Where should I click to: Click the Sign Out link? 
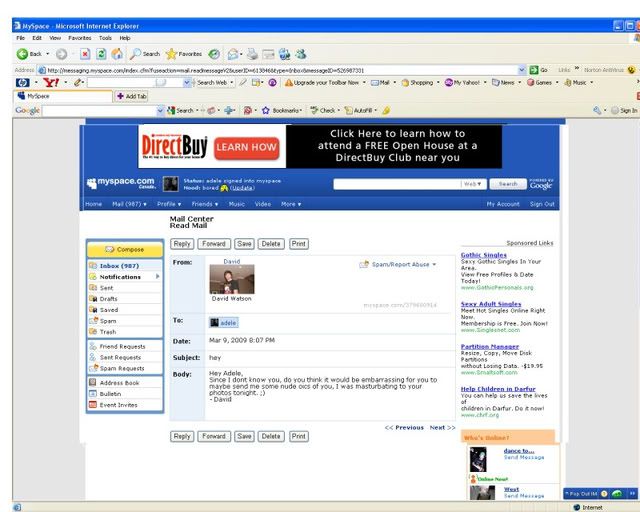coord(542,204)
